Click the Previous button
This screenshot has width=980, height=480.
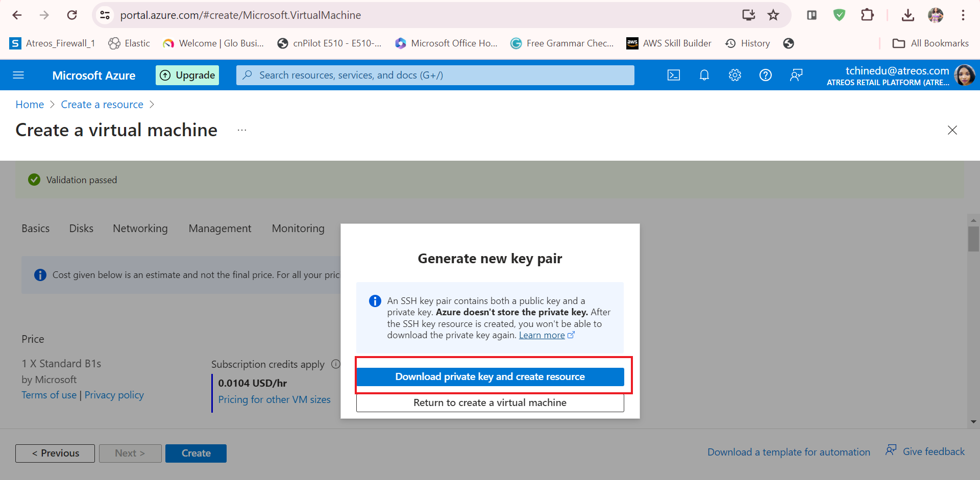[55, 453]
